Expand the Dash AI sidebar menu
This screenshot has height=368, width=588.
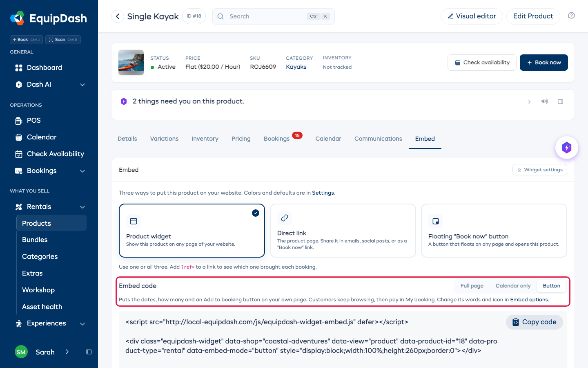coord(82,85)
